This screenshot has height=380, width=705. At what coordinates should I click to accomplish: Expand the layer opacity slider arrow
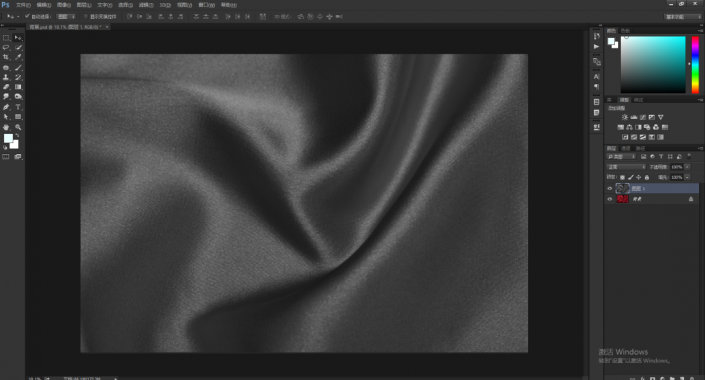(x=687, y=167)
